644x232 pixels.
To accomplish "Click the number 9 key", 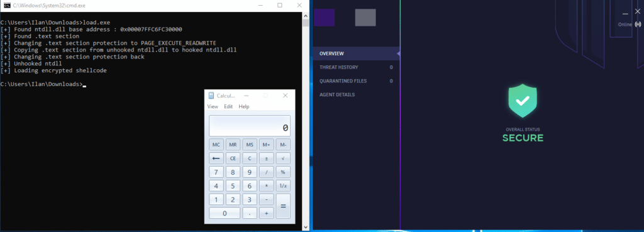I will tap(250, 172).
